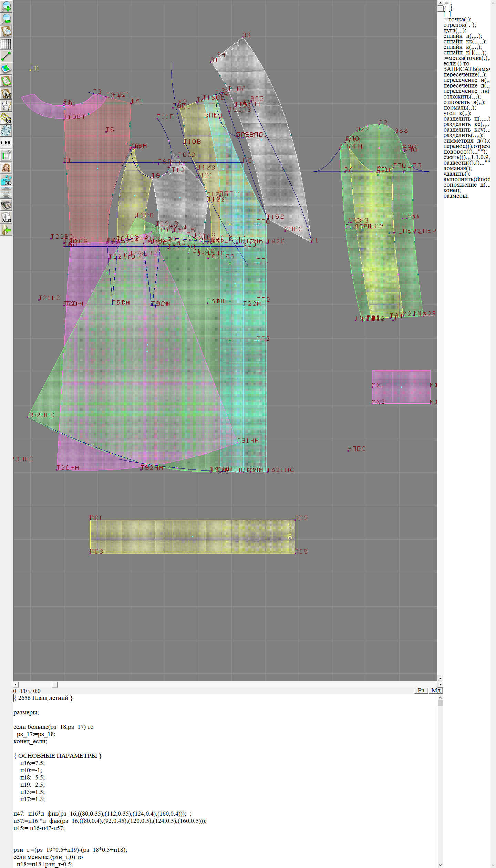Click the door with green arrow icon

tap(6, 230)
